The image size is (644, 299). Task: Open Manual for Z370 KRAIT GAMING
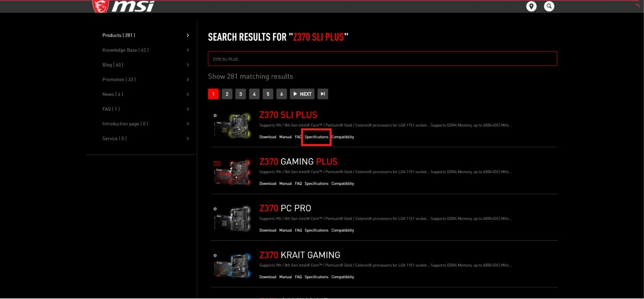[285, 277]
